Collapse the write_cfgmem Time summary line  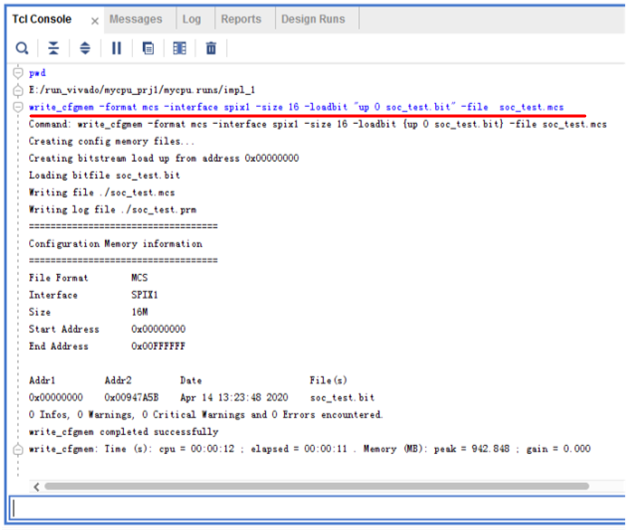(x=17, y=449)
